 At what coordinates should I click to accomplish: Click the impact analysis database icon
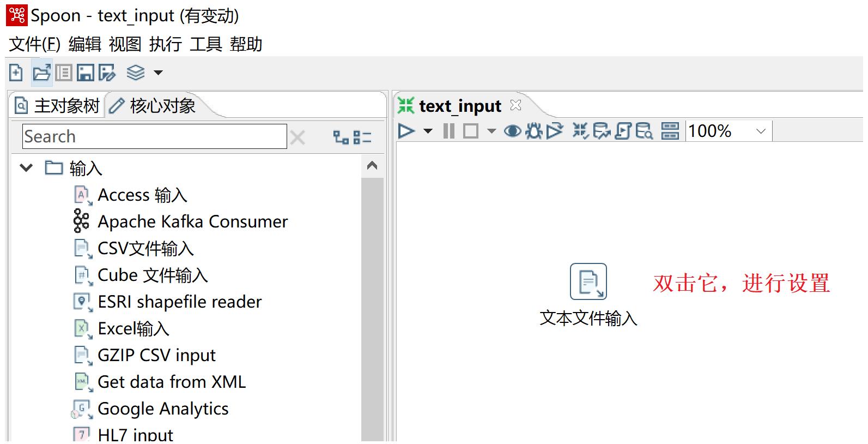click(x=602, y=131)
